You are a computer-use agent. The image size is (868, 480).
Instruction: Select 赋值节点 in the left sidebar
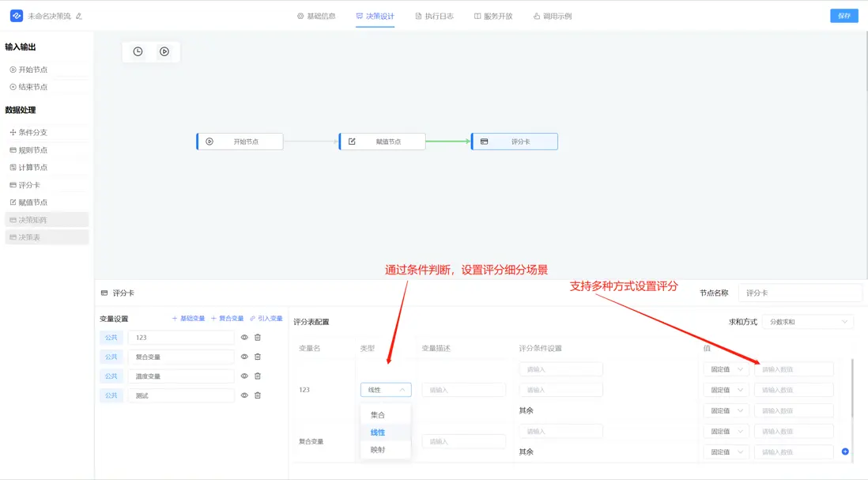(x=47, y=202)
